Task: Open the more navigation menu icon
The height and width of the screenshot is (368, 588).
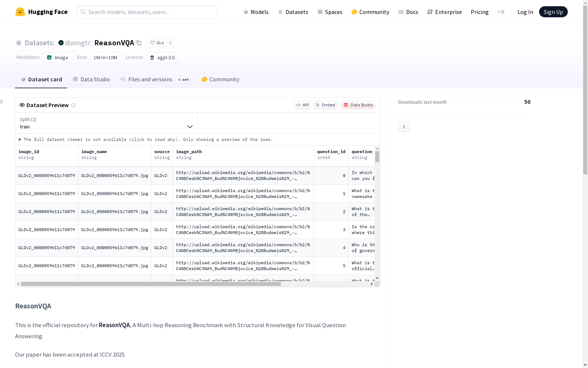Action: pos(501,12)
